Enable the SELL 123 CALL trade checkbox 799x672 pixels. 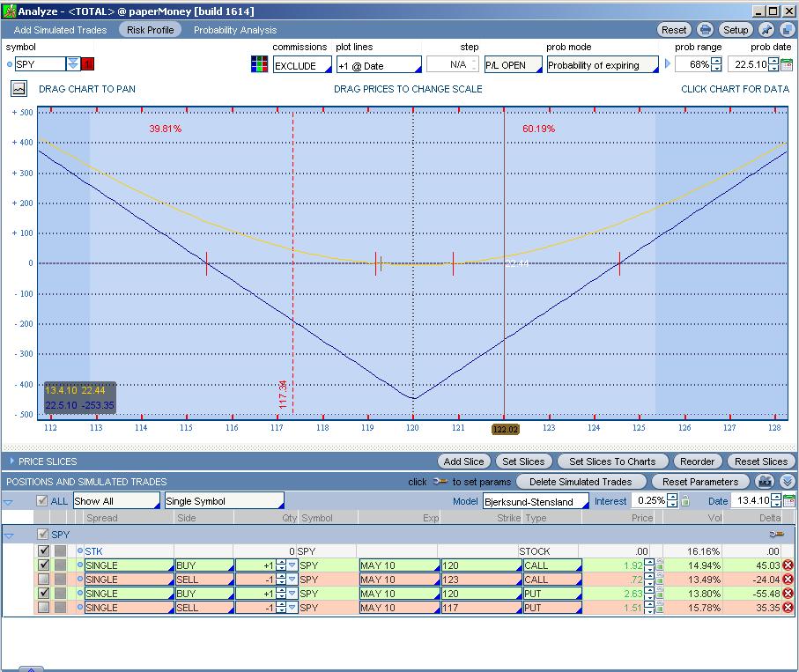pyautogui.click(x=44, y=580)
